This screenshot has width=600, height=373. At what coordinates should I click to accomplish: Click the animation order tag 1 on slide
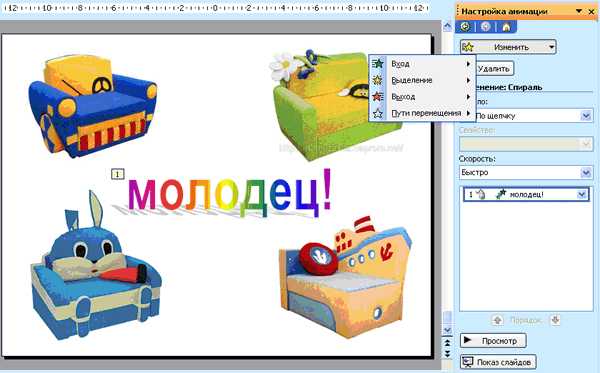click(117, 174)
